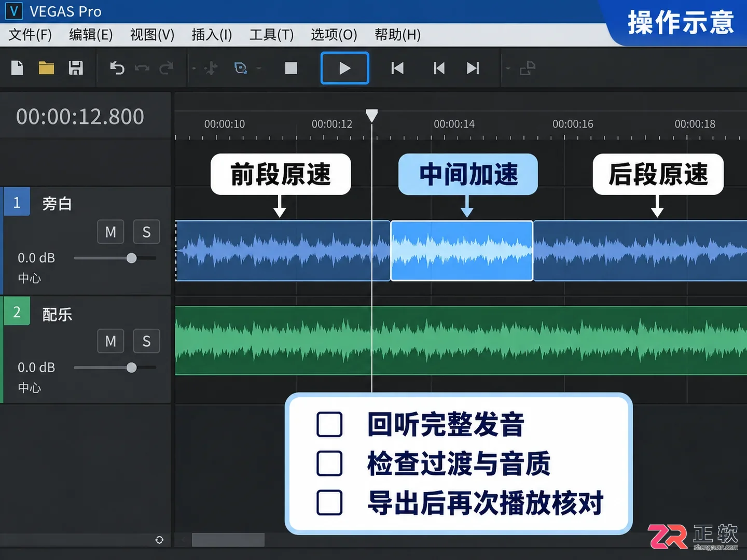This screenshot has height=560, width=747.
Task: Open the 编辑(E) menu
Action: pyautogui.click(x=91, y=35)
